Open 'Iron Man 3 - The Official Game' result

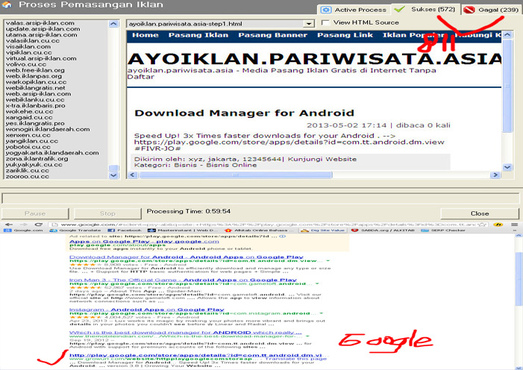coord(183,280)
